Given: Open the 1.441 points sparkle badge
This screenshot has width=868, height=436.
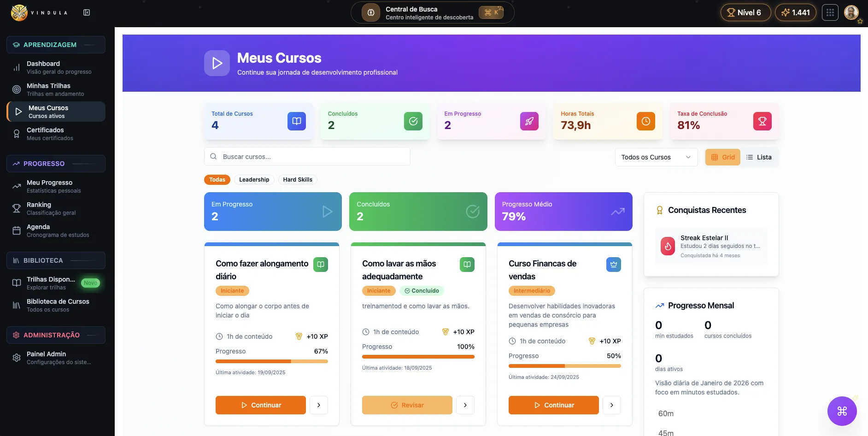Looking at the screenshot, I should click(795, 12).
